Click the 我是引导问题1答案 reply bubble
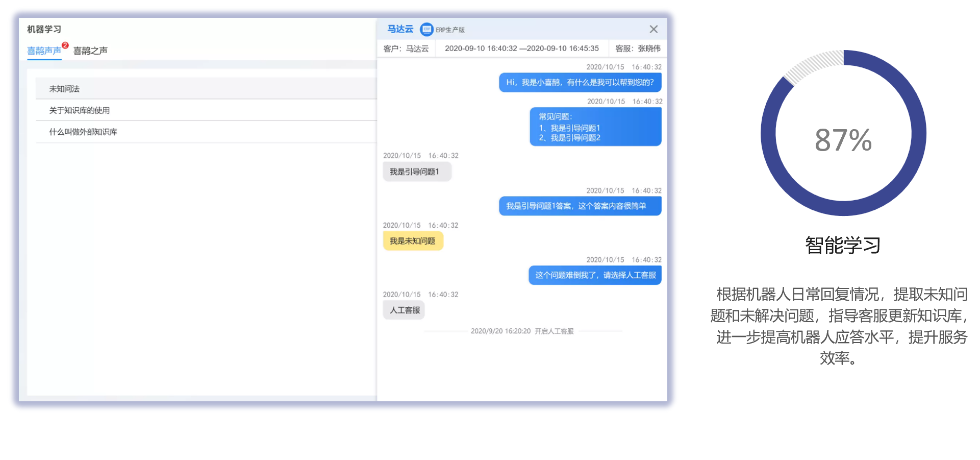Image resolution: width=980 pixels, height=460 pixels. (x=580, y=206)
